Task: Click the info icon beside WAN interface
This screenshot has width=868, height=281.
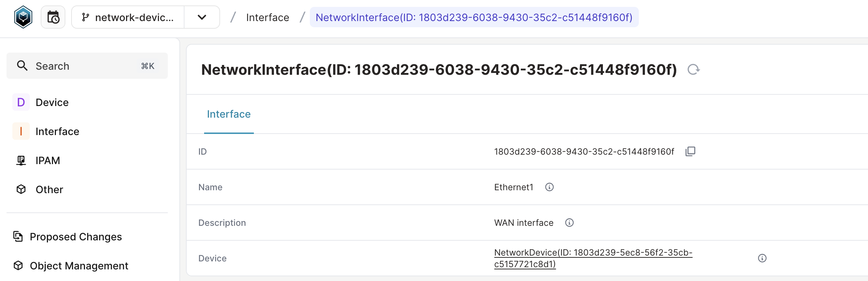Action: [x=569, y=223]
